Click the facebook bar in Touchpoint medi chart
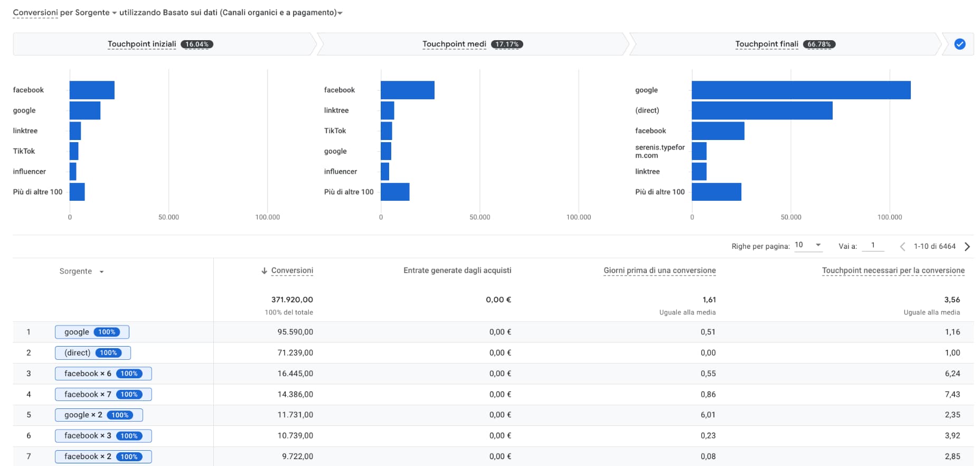Viewport: 980px width, 466px height. [x=407, y=90]
